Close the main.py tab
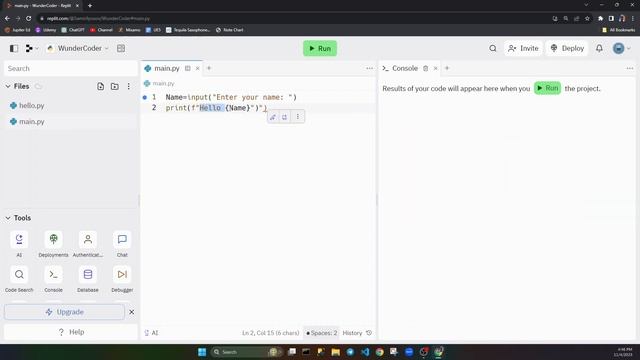Viewport: 640px width, 360px height. tap(198, 68)
